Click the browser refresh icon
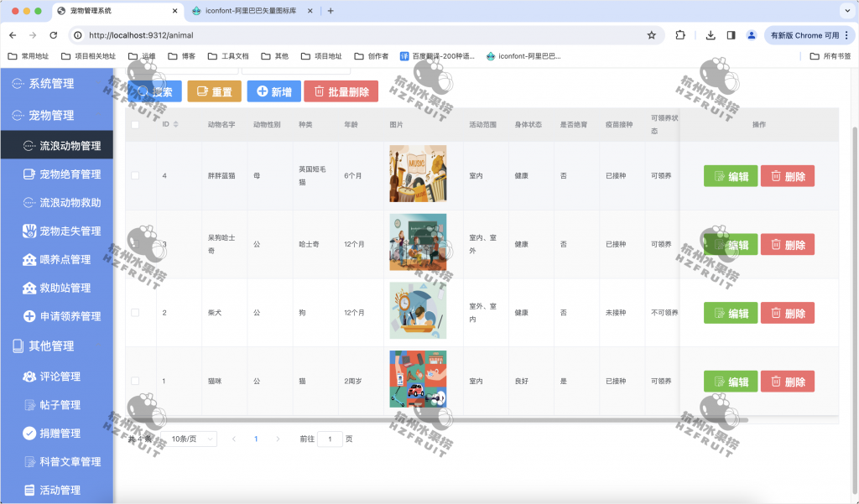Viewport: 859px width, 504px height. coord(52,35)
